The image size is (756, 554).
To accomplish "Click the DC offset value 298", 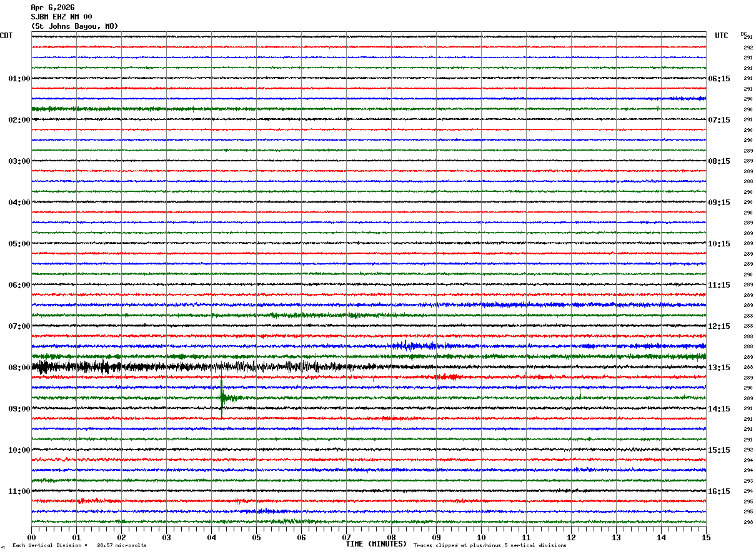I will tap(748, 522).
